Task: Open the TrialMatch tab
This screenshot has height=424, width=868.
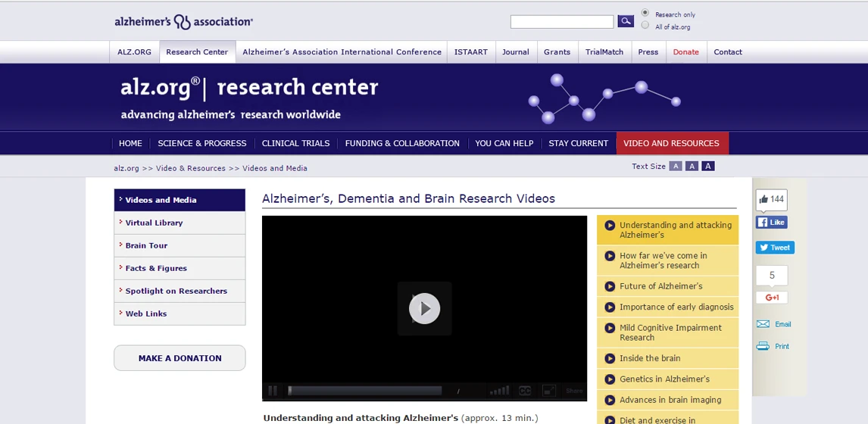Action: click(604, 52)
